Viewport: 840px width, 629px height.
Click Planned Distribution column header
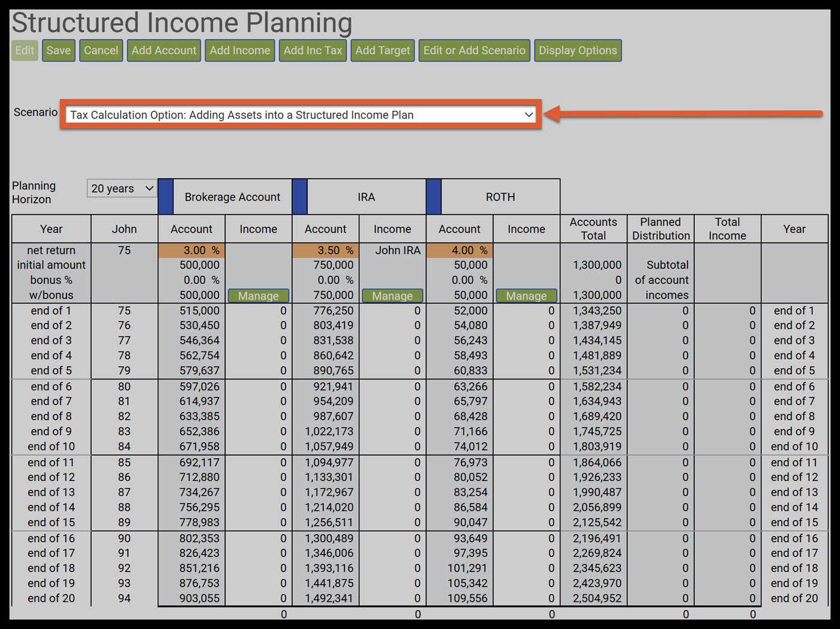tap(661, 228)
